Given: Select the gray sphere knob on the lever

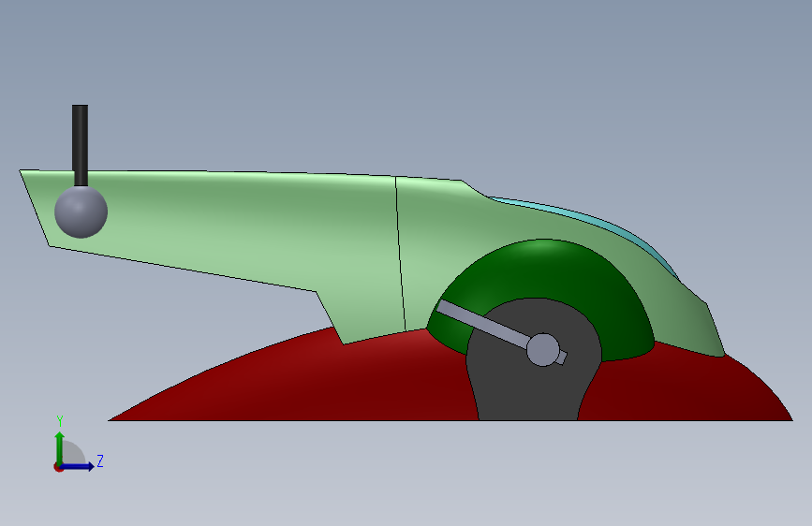Looking at the screenshot, I should pos(81,212).
